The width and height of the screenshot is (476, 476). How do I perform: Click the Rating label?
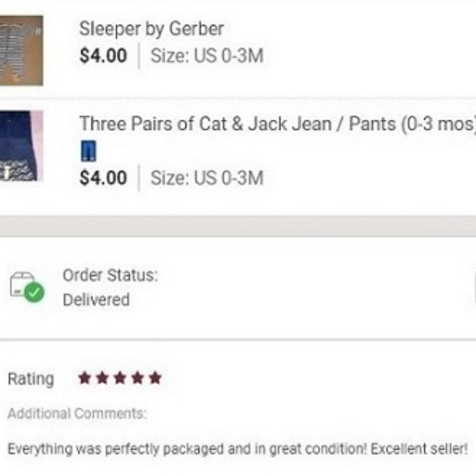point(31,379)
